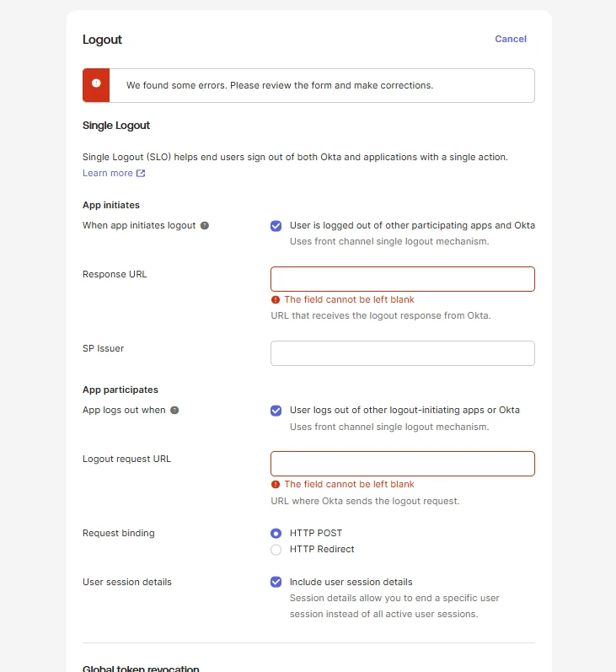Image resolution: width=616 pixels, height=672 pixels.
Task: Click the Logout request URL text box
Action: [402, 464]
